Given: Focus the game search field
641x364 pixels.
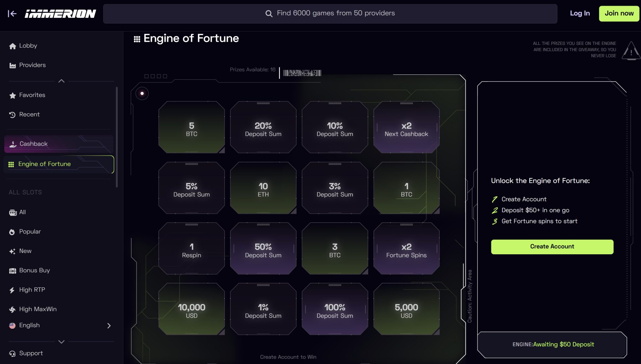Looking at the screenshot, I should click(330, 14).
